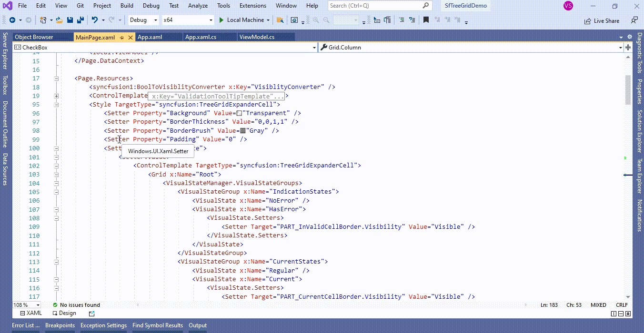Open the Server Explorer side tab
The height and width of the screenshot is (333, 644).
pos(5,52)
